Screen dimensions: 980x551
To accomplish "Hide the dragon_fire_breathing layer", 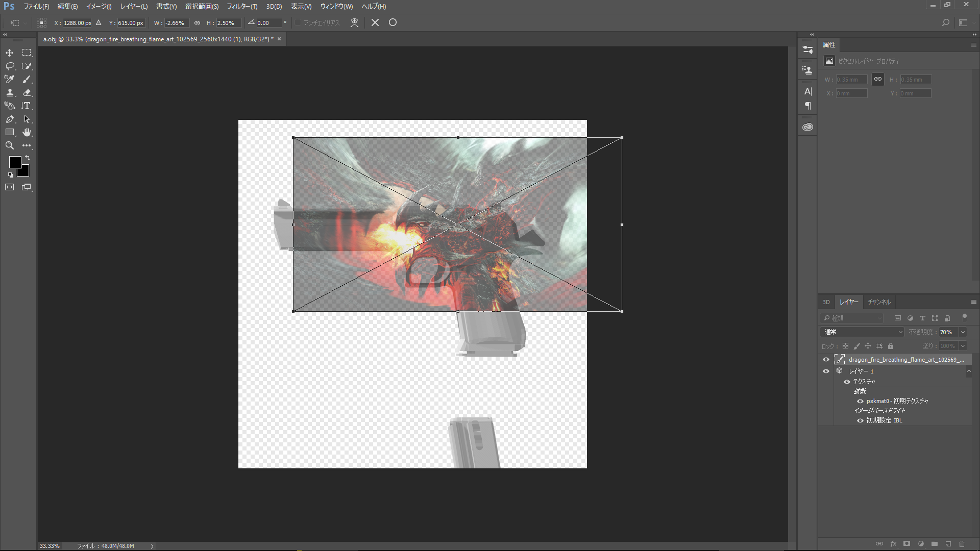I will click(826, 360).
